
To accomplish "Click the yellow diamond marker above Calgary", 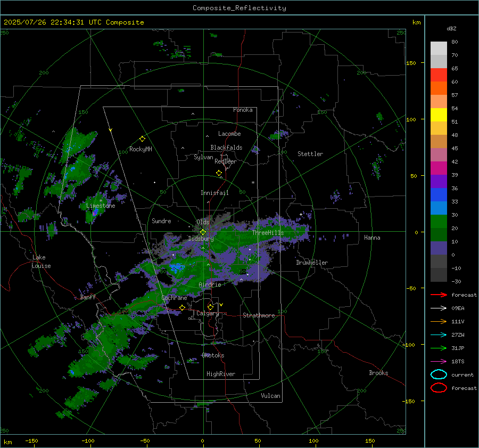I will point(210,307).
